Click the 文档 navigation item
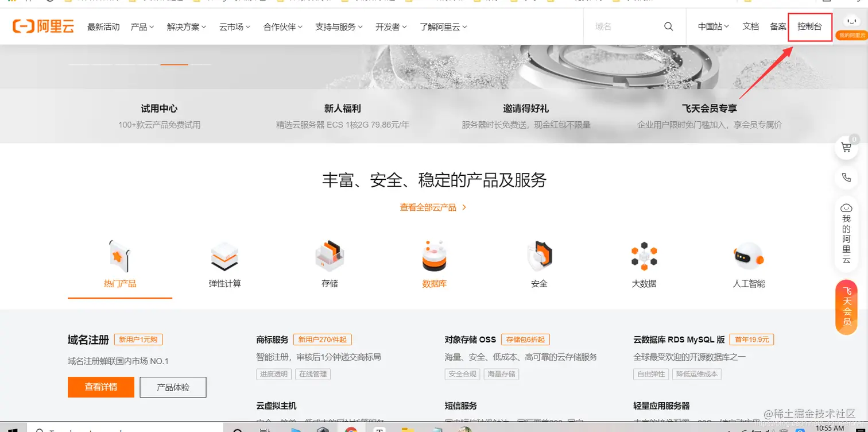 pyautogui.click(x=750, y=26)
